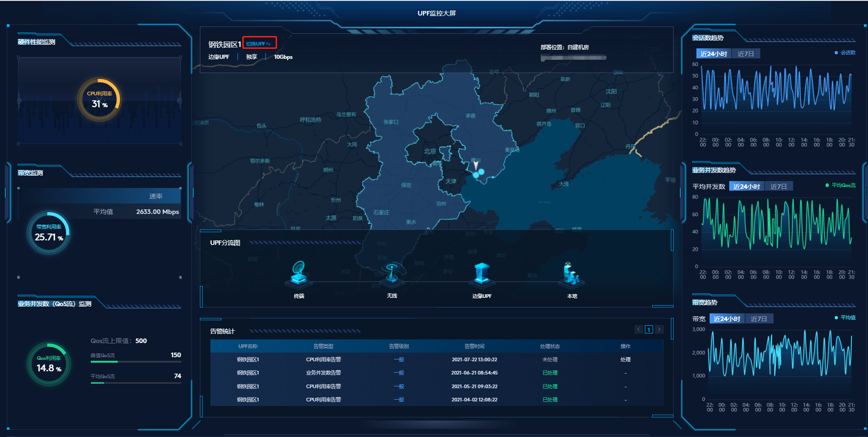Viewport: 868px width, 437px height.
Task: Click the white location marker on map
Action: pos(476,165)
